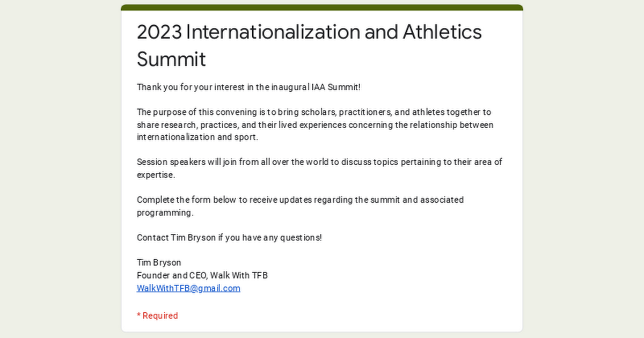Click the "internationalization and sport." line
Viewport: 644px width, 338px height.
(x=197, y=137)
